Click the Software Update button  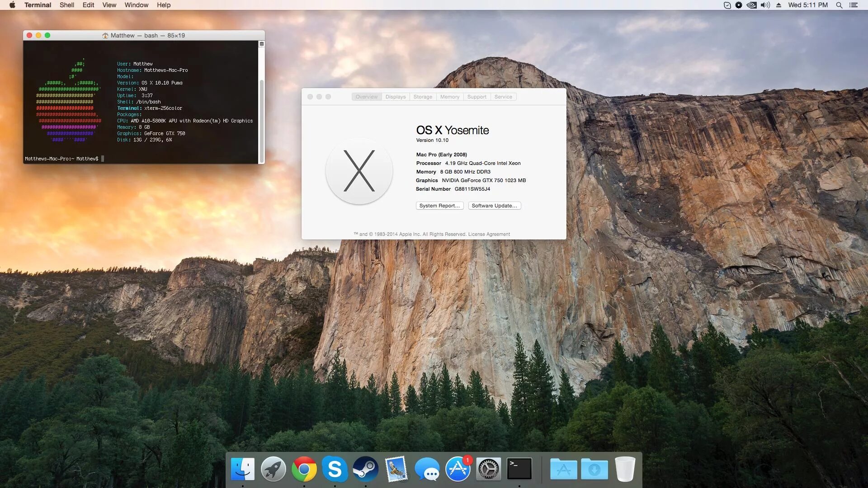tap(494, 206)
